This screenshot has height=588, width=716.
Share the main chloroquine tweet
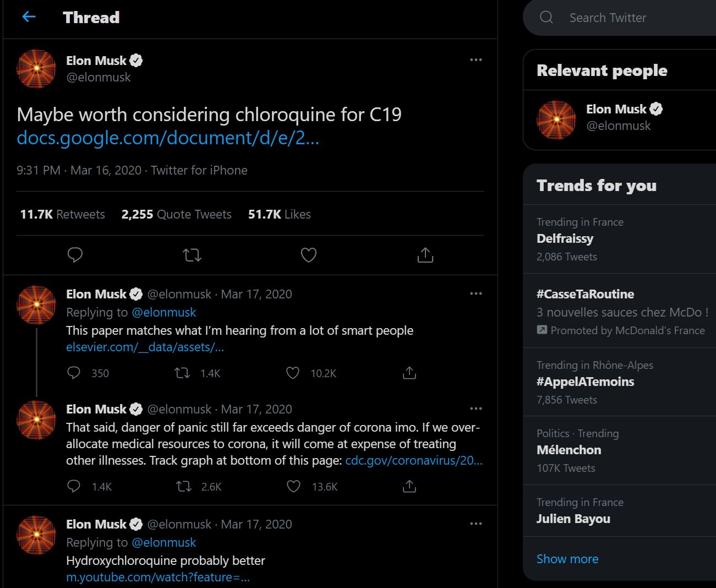point(425,255)
